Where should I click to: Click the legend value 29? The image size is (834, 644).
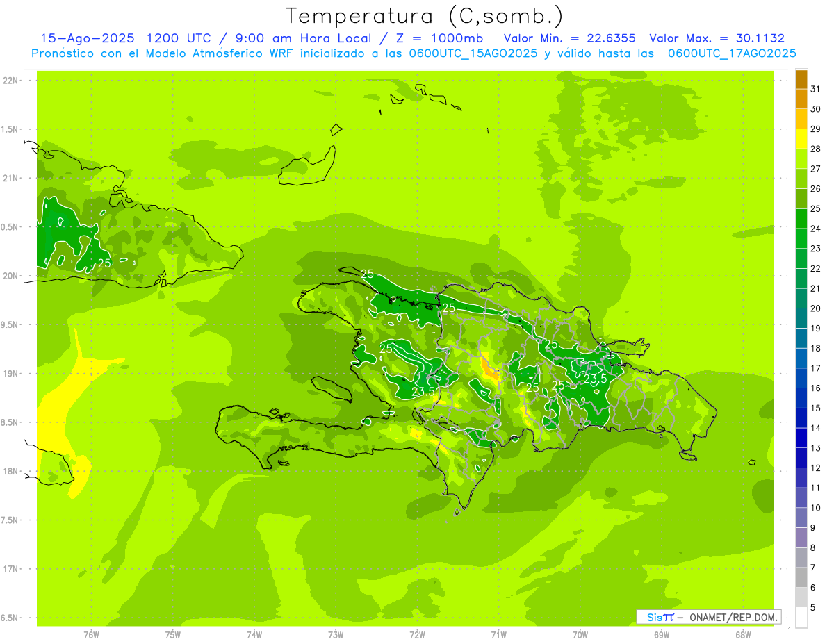click(x=816, y=129)
